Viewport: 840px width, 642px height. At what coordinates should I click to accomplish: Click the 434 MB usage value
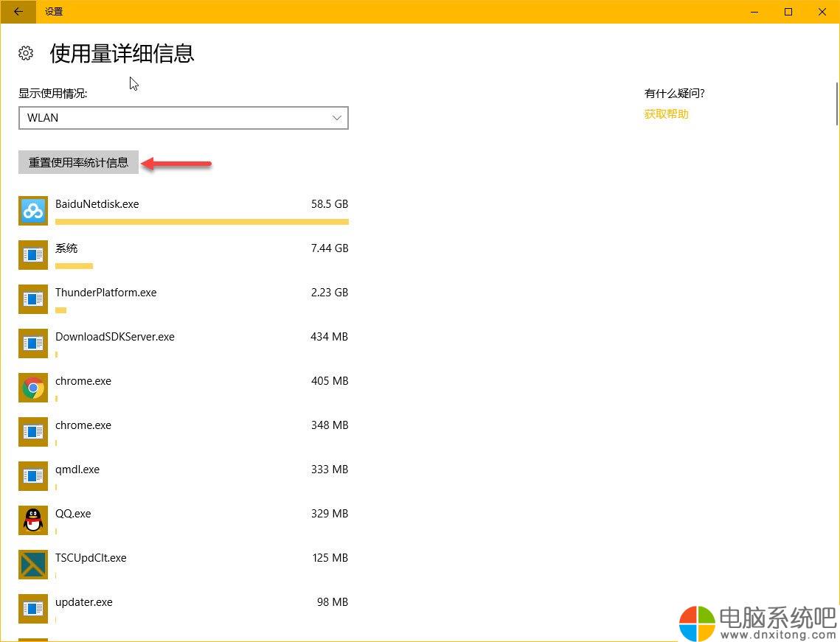(x=330, y=337)
